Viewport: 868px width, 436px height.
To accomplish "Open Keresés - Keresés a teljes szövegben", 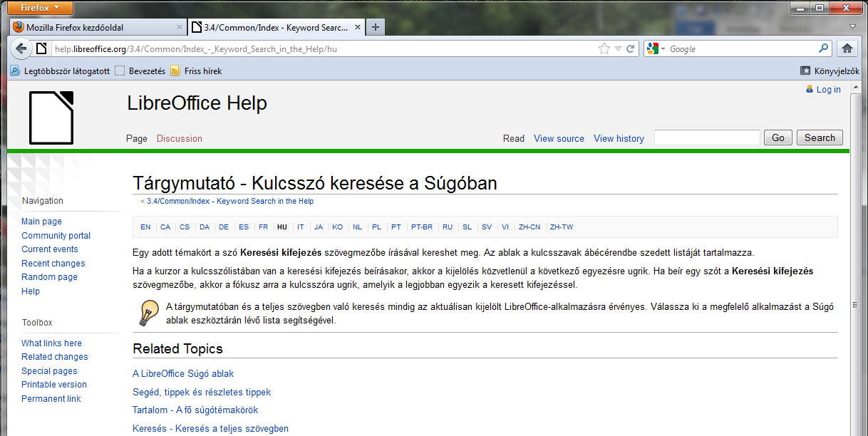I will click(x=210, y=429).
